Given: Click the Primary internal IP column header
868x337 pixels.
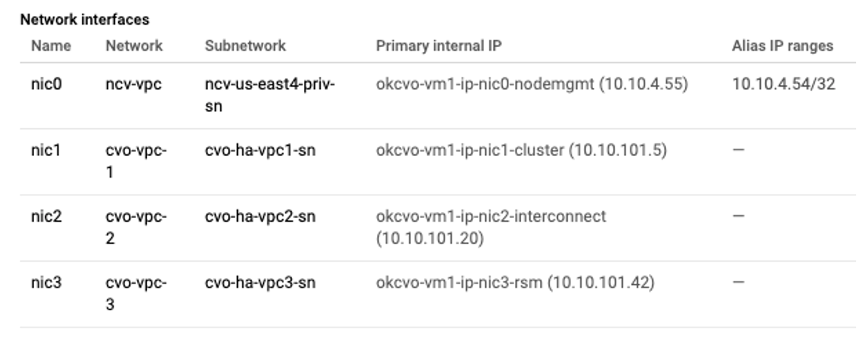Looking at the screenshot, I should point(438,46).
